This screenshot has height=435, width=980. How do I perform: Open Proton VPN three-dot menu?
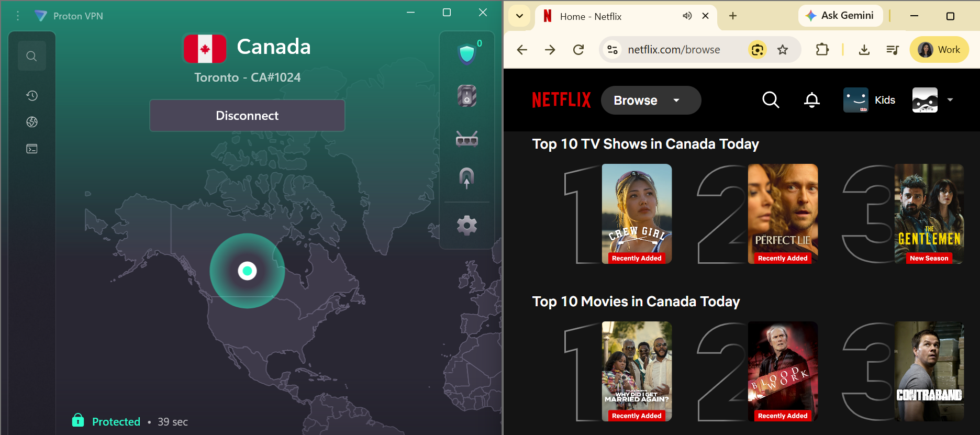point(18,16)
